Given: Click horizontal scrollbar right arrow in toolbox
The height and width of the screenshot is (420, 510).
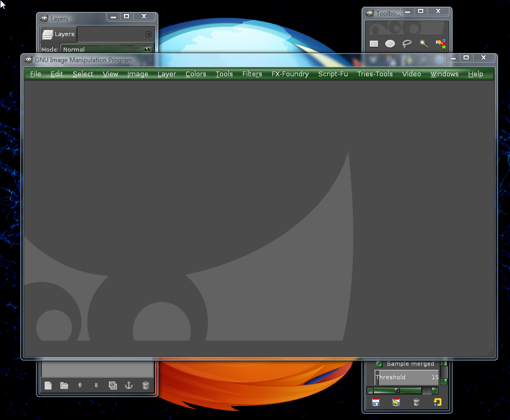Looking at the screenshot, I should click(435, 390).
